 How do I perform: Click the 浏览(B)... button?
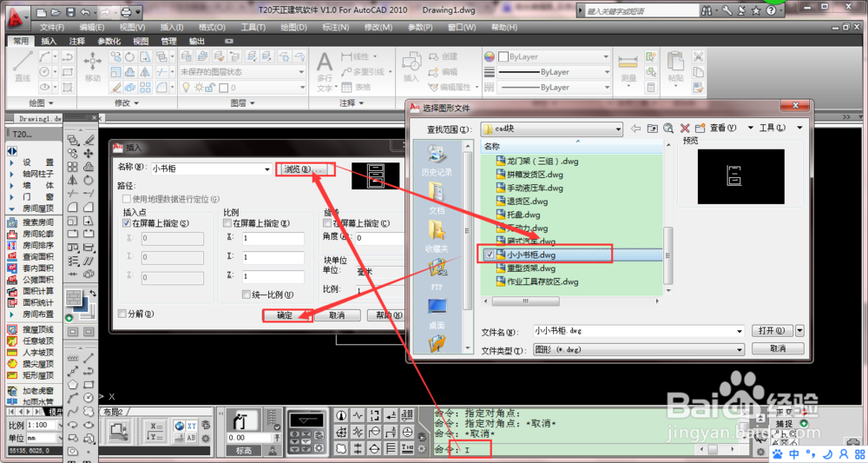tap(305, 169)
